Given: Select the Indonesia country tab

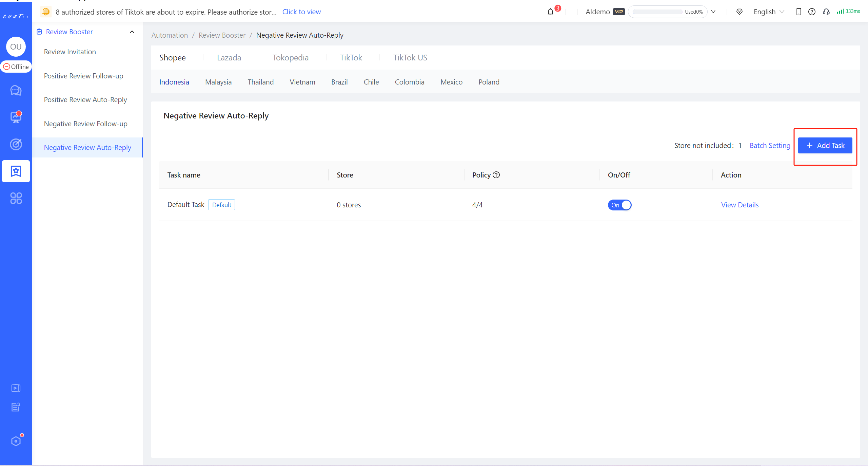Looking at the screenshot, I should 174,82.
